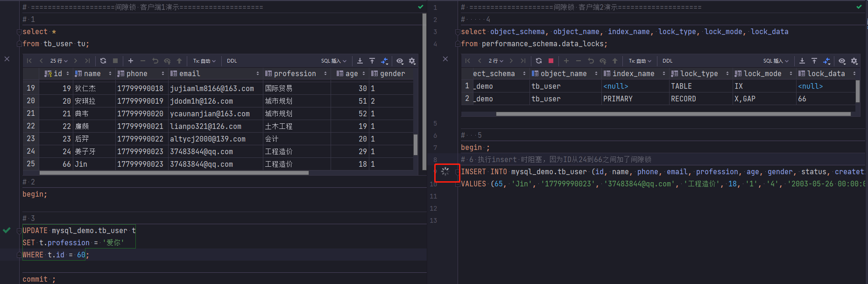Open the Tx 自动 dropdown in client 2
Viewport: 868px width, 284px height.
[x=640, y=61]
